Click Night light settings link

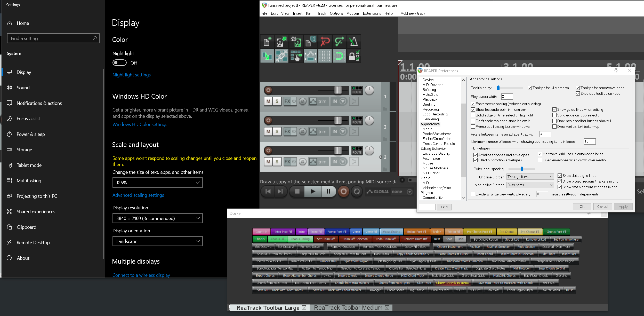tap(131, 75)
